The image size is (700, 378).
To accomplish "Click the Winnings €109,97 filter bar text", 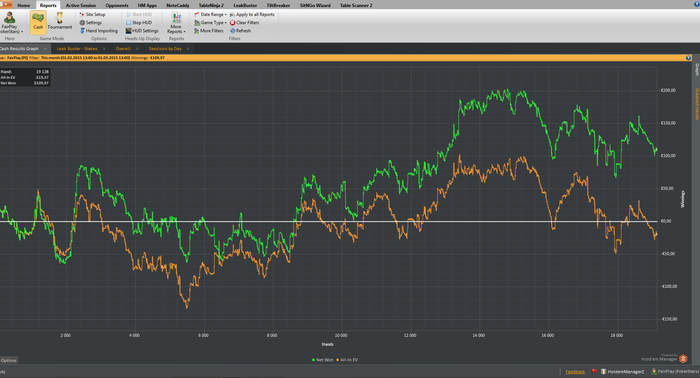I will [x=148, y=58].
